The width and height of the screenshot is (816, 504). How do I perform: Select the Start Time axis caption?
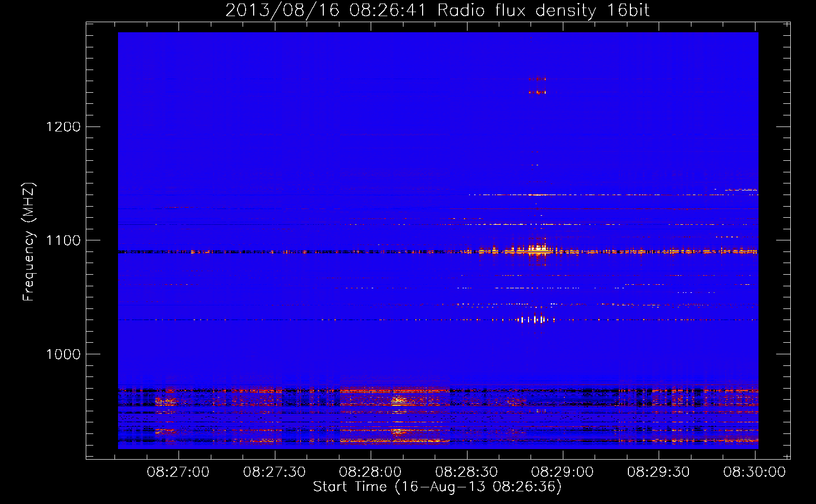point(437,487)
